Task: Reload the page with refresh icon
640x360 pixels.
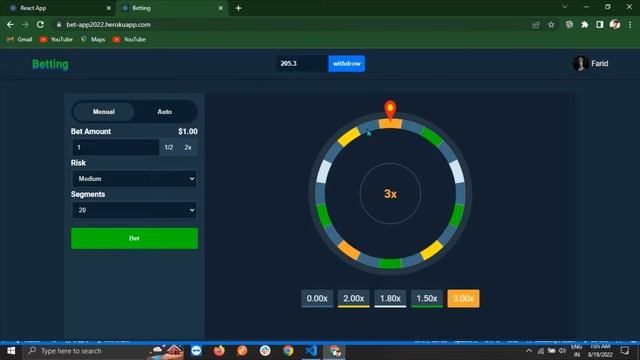Action: [x=40, y=24]
